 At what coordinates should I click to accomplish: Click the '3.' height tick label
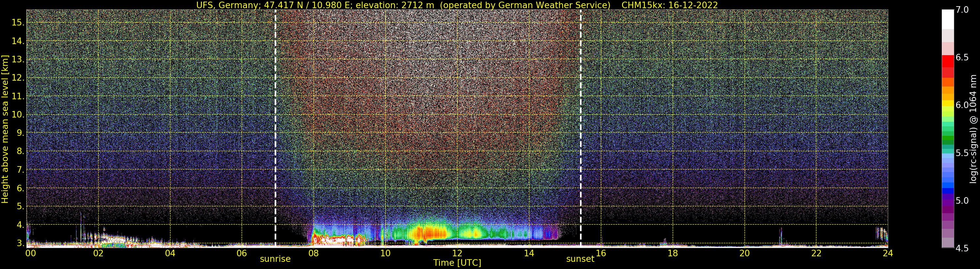click(20, 243)
